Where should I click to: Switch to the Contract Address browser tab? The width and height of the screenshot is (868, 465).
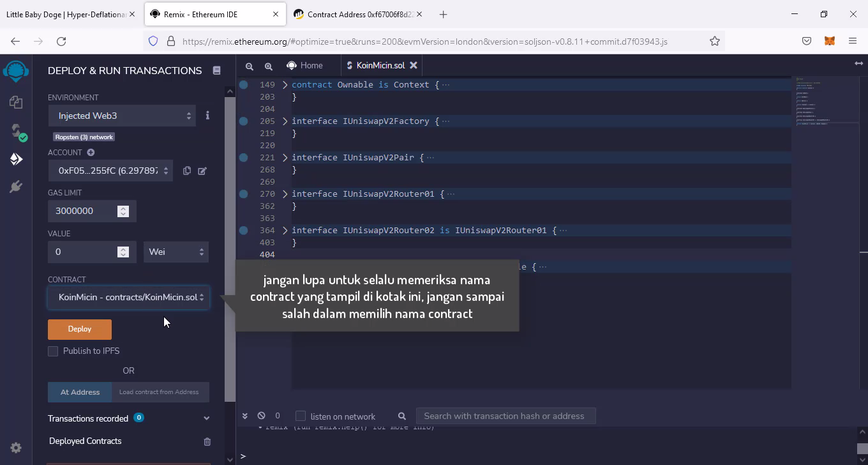point(361,14)
